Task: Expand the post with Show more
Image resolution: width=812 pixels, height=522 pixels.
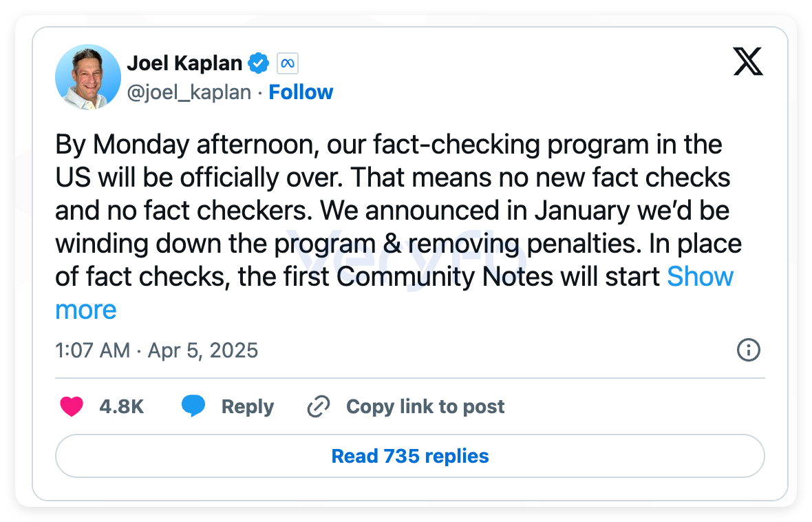Action: point(700,277)
